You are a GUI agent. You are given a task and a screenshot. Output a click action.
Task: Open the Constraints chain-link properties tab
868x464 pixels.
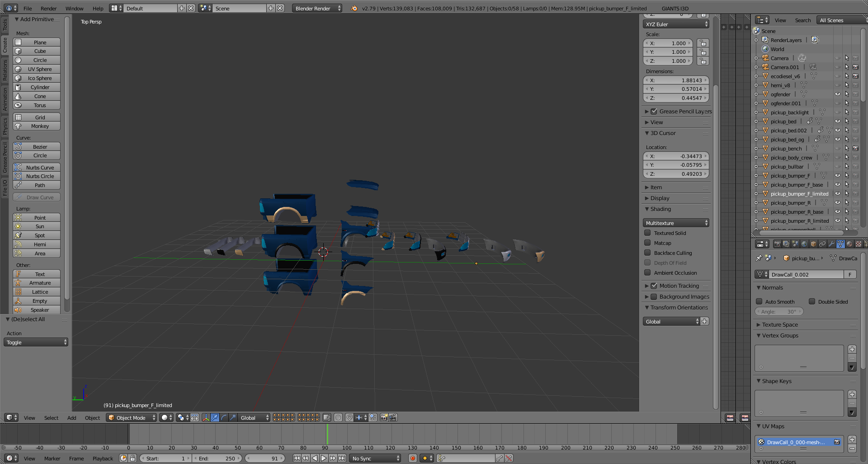point(822,244)
